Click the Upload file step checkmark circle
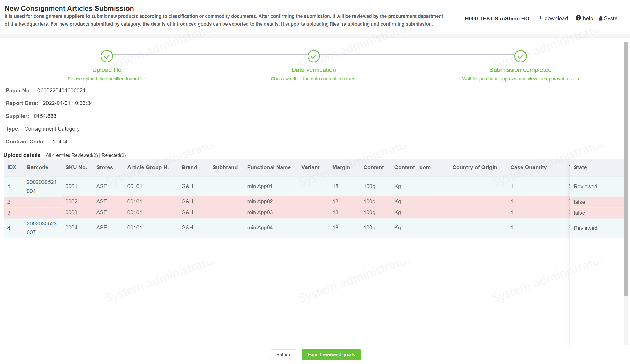The width and height of the screenshot is (630, 364). coord(107,56)
